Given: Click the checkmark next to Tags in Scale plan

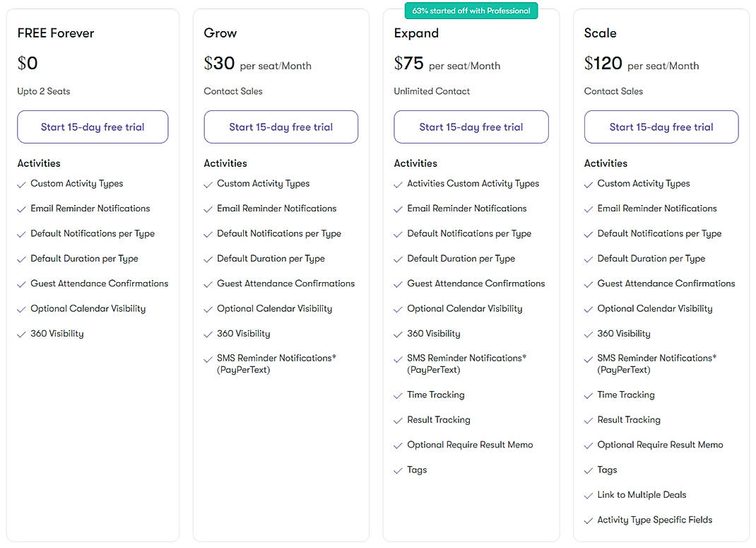Looking at the screenshot, I should click(x=589, y=470).
